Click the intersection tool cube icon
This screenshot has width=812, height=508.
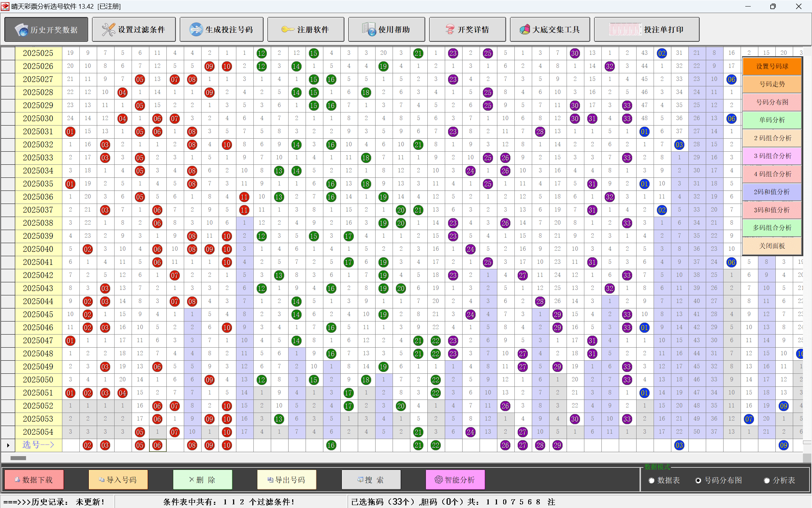point(524,30)
